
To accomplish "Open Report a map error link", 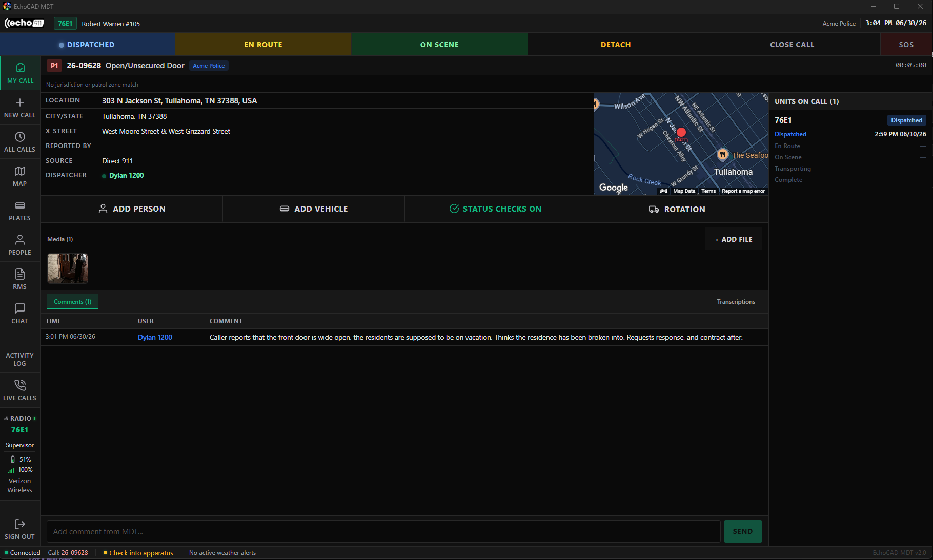I will click(743, 191).
